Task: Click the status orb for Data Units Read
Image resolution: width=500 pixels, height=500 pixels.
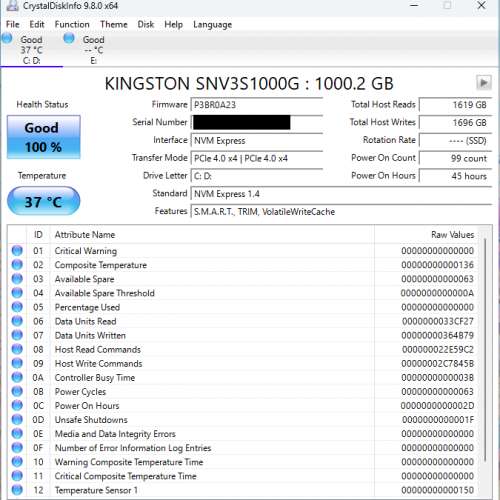Action: coord(17,321)
